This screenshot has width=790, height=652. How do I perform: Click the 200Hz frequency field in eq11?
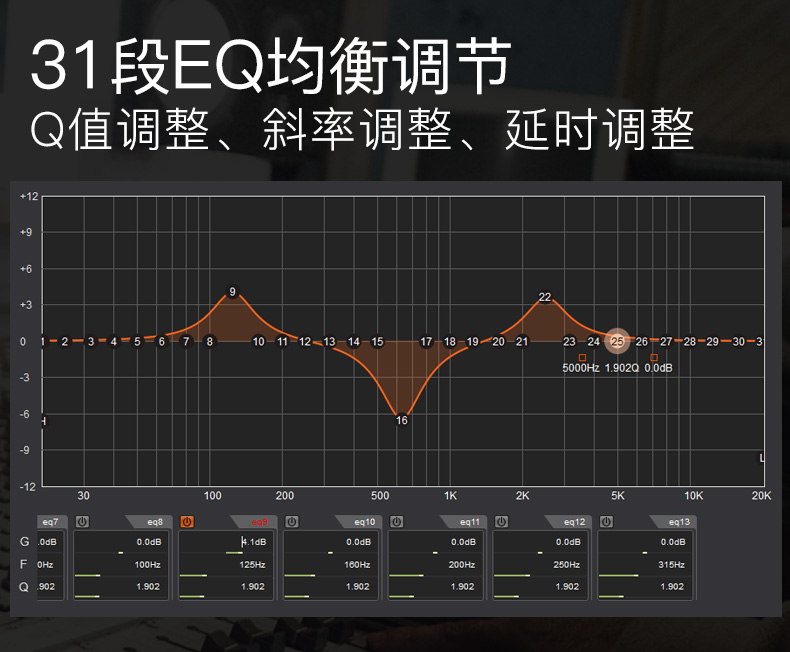(x=462, y=565)
